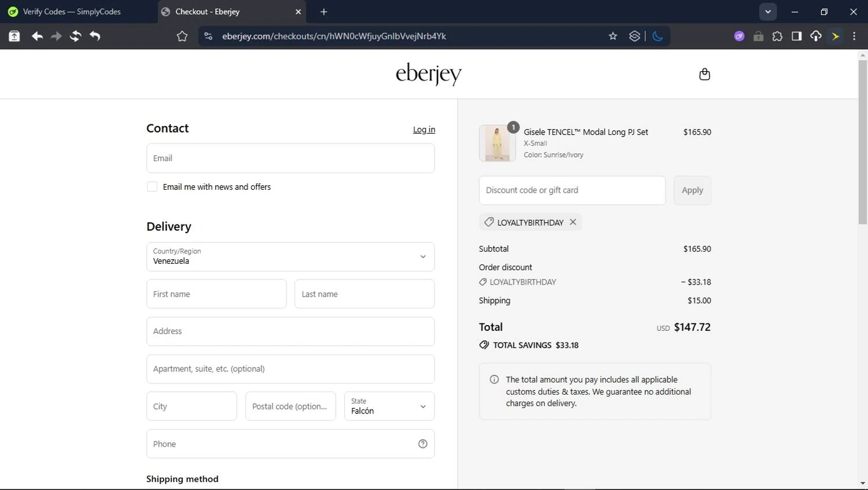The image size is (868, 490).
Task: Click the Discount code or gift card field
Action: point(572,190)
